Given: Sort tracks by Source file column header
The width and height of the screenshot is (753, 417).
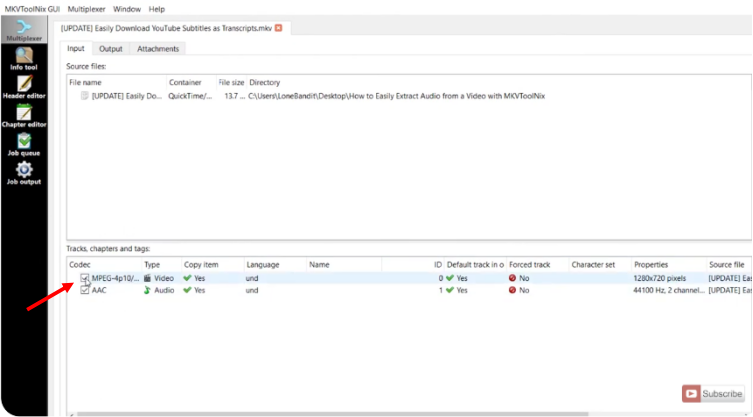Looking at the screenshot, I should point(728,265).
